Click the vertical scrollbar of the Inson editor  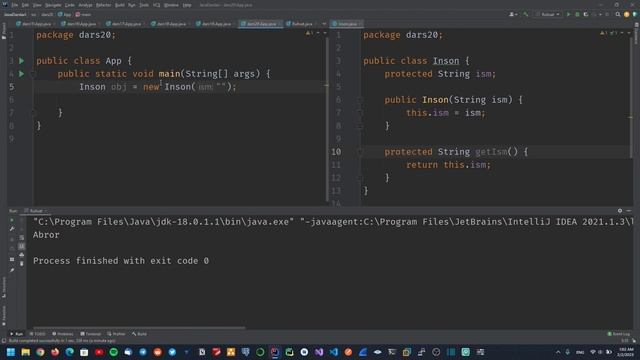tap(631, 98)
